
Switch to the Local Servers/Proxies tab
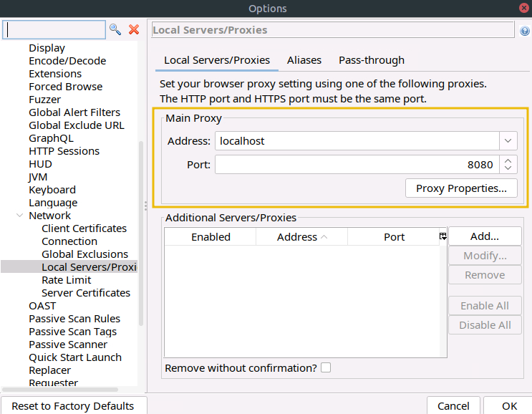[217, 60]
